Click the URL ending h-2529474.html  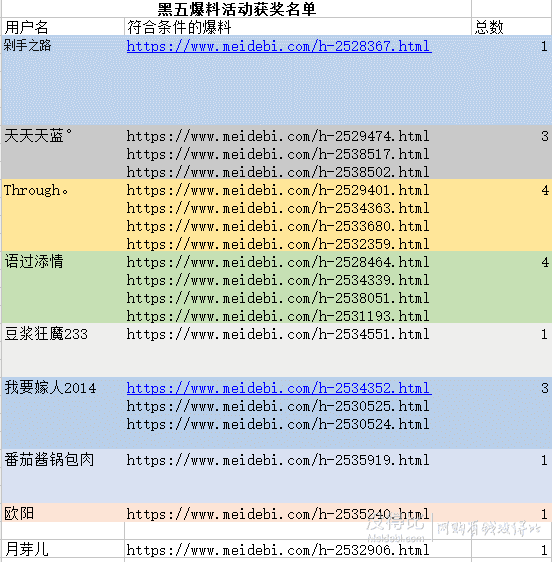[278, 136]
